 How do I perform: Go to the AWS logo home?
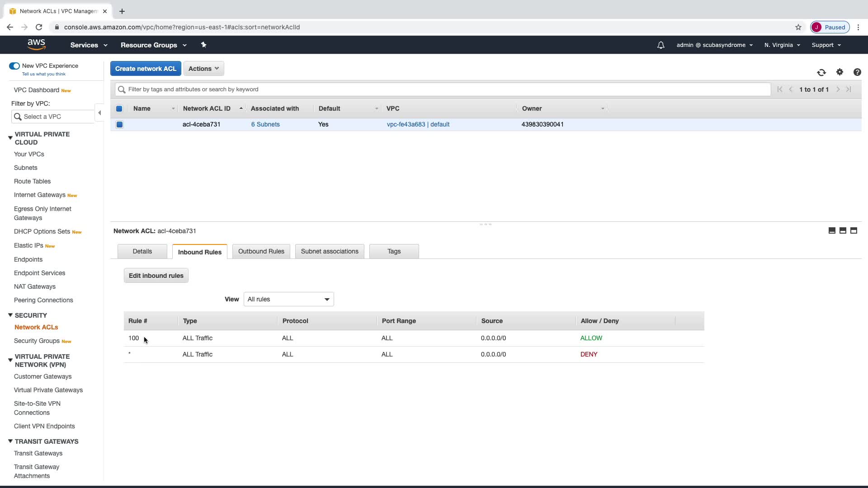coord(36,44)
